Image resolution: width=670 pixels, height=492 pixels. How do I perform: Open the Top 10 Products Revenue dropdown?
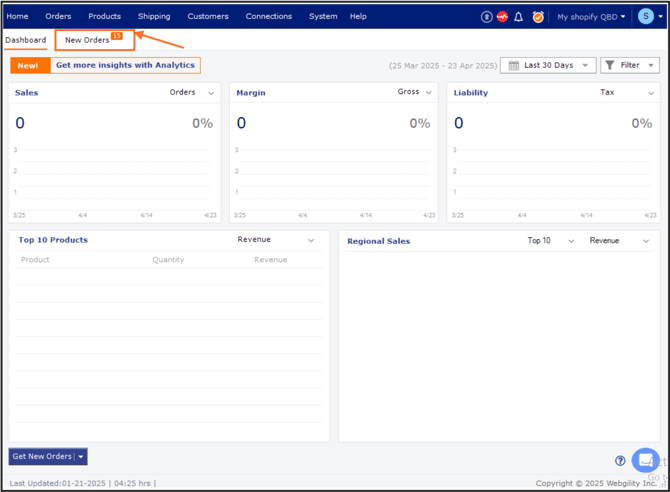[276, 240]
